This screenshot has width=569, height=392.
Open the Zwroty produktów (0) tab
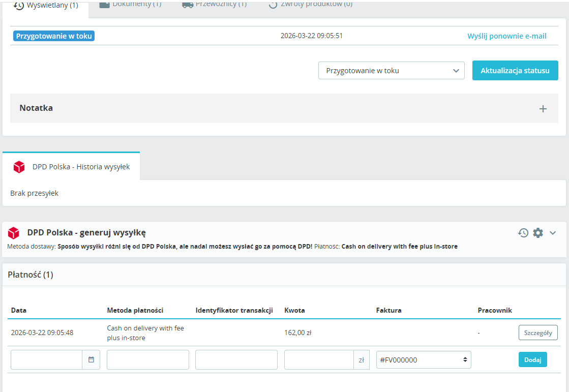tap(310, 5)
